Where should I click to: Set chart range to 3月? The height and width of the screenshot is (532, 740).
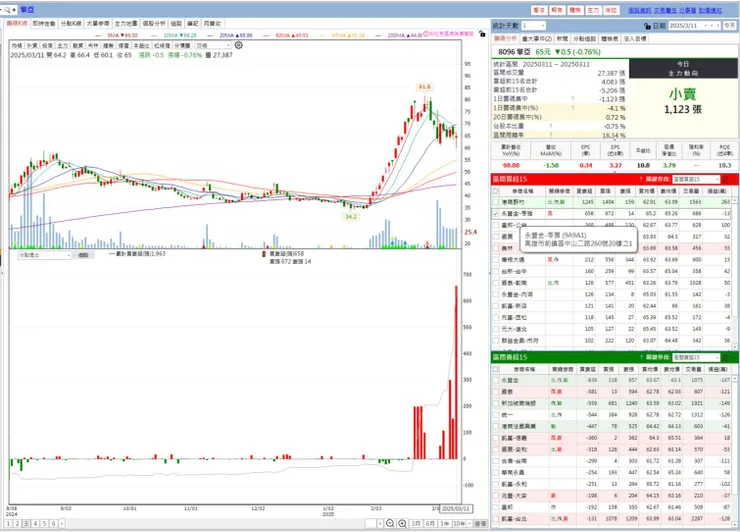(416, 524)
